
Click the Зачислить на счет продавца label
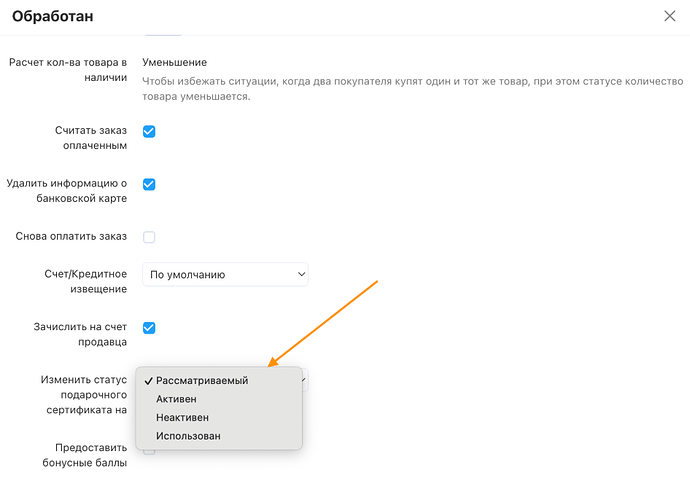(x=81, y=334)
